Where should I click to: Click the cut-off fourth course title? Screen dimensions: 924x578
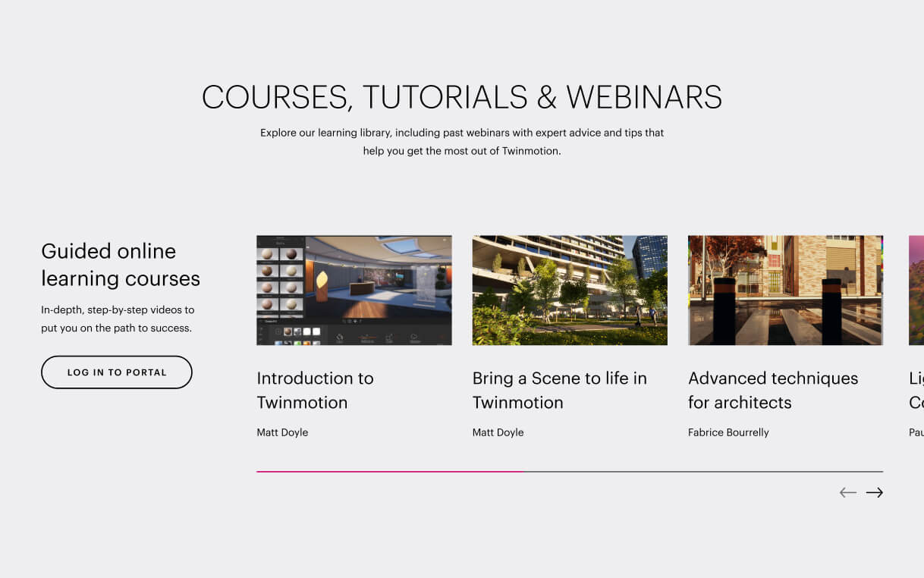point(916,390)
